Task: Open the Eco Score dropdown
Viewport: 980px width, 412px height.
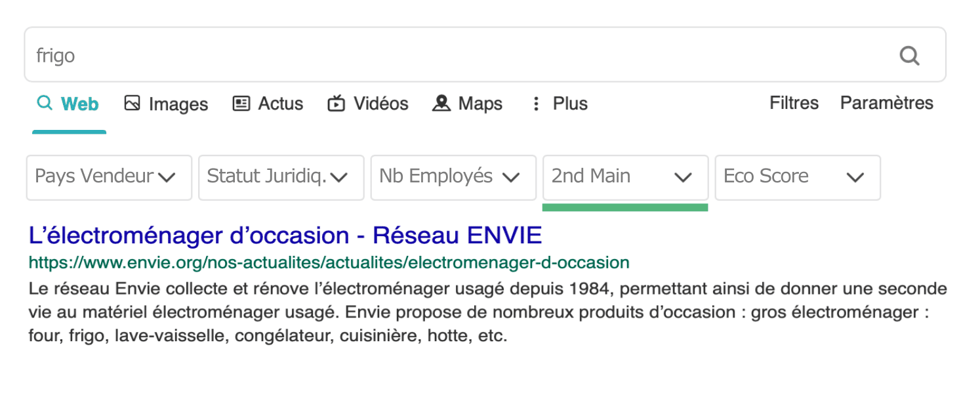Action: pos(798,177)
